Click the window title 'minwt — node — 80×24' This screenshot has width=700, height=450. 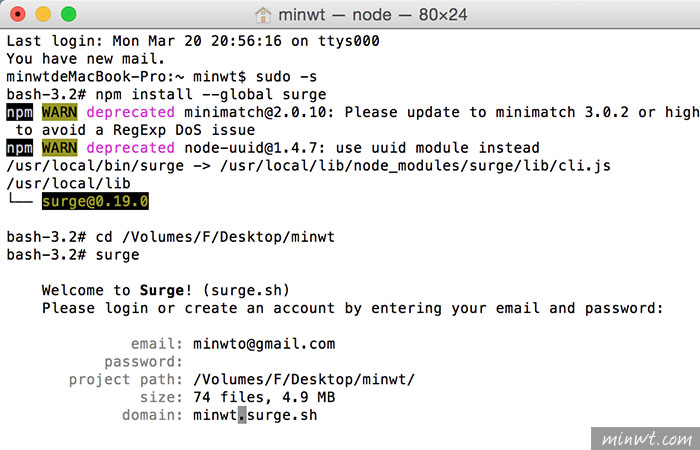click(x=372, y=15)
